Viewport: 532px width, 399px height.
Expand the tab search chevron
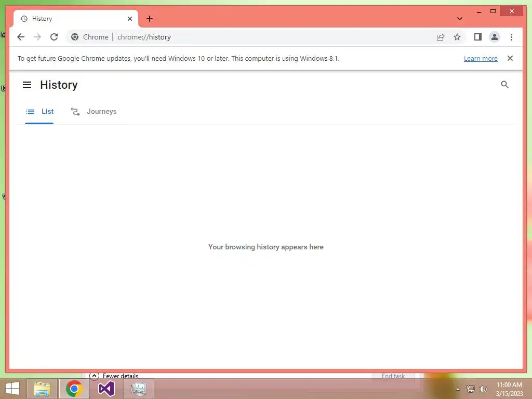(460, 19)
